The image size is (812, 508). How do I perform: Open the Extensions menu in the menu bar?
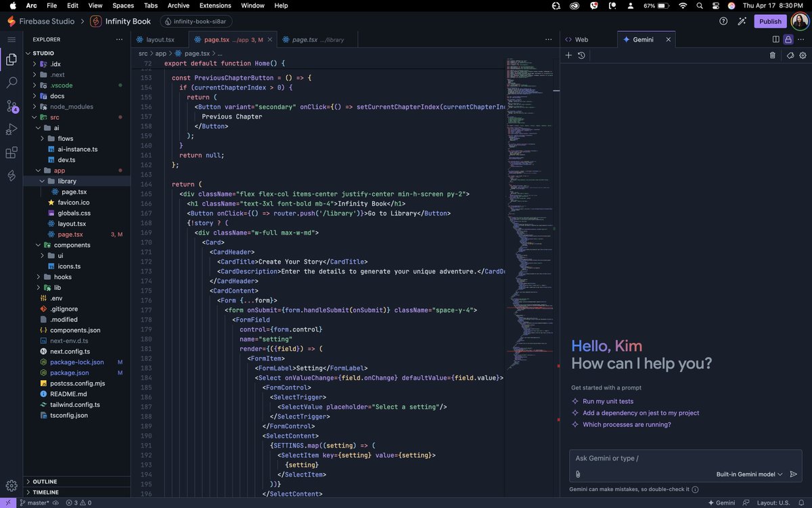tap(215, 5)
